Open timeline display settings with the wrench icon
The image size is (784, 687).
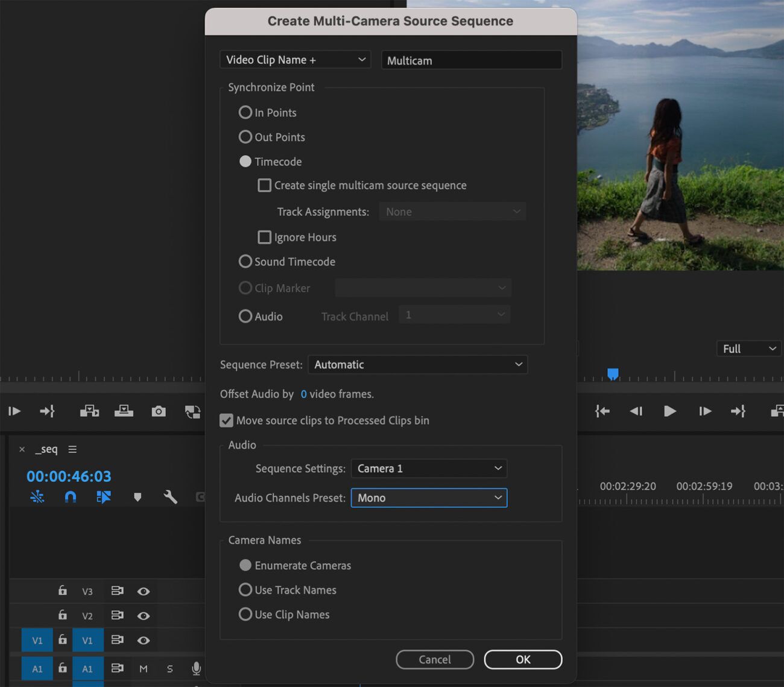pyautogui.click(x=171, y=497)
